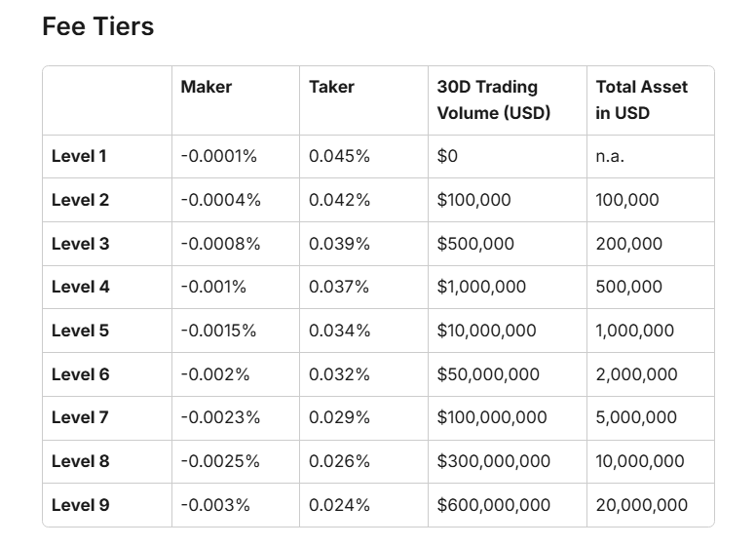Viewport: 756px width, 547px height.
Task: Select the Level 1 row label
Action: (80, 156)
